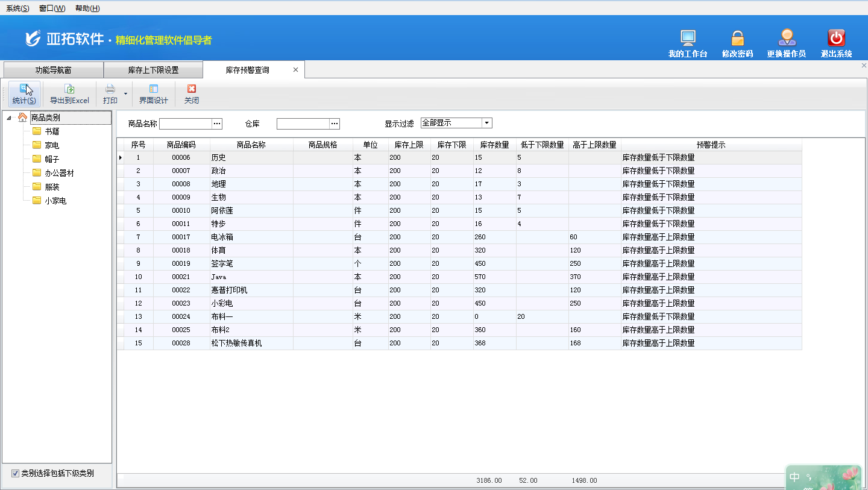The height and width of the screenshot is (490, 868).
Task: Open the 系统(S) menu
Action: click(17, 8)
